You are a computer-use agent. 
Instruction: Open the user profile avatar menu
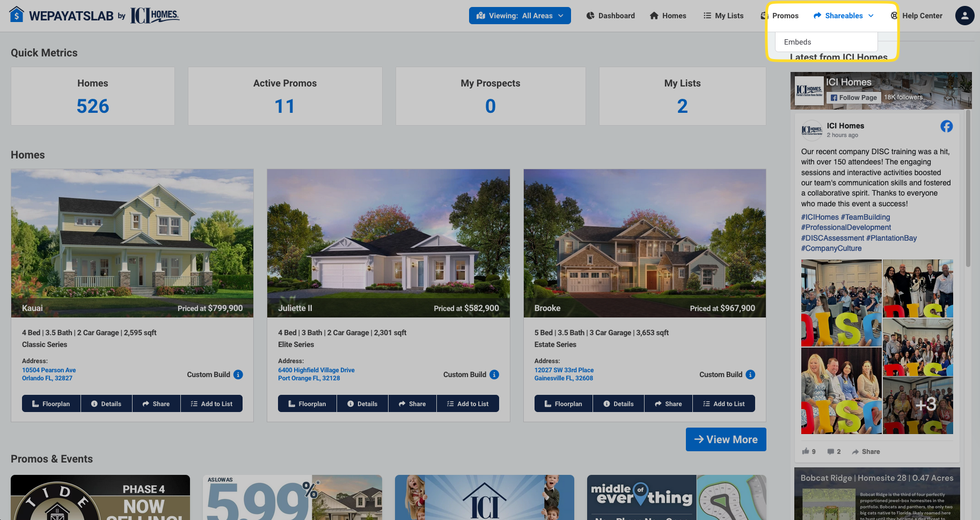click(964, 16)
